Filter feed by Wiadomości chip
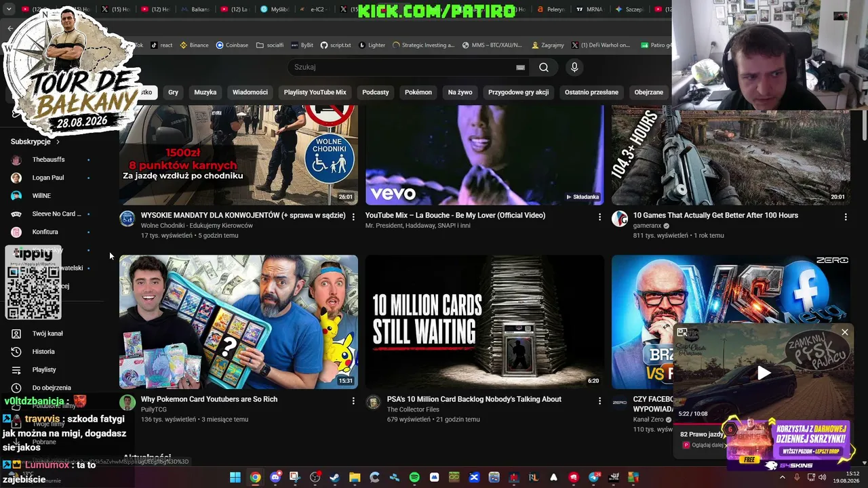Screen dimensions: 868x488 tap(250, 92)
